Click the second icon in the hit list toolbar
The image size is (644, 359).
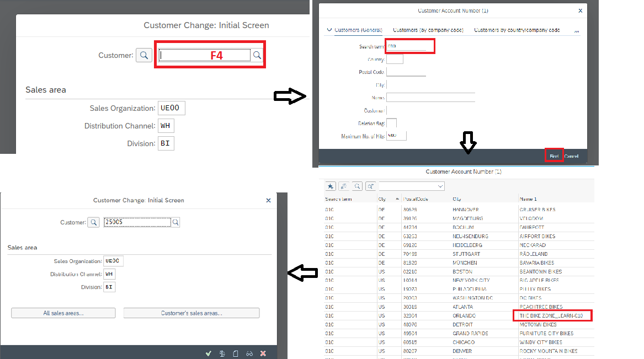(344, 186)
